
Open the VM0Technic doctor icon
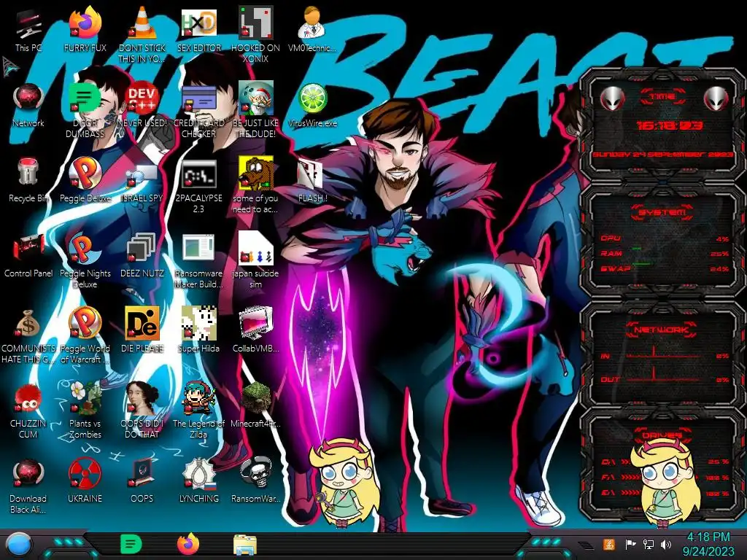(312, 23)
